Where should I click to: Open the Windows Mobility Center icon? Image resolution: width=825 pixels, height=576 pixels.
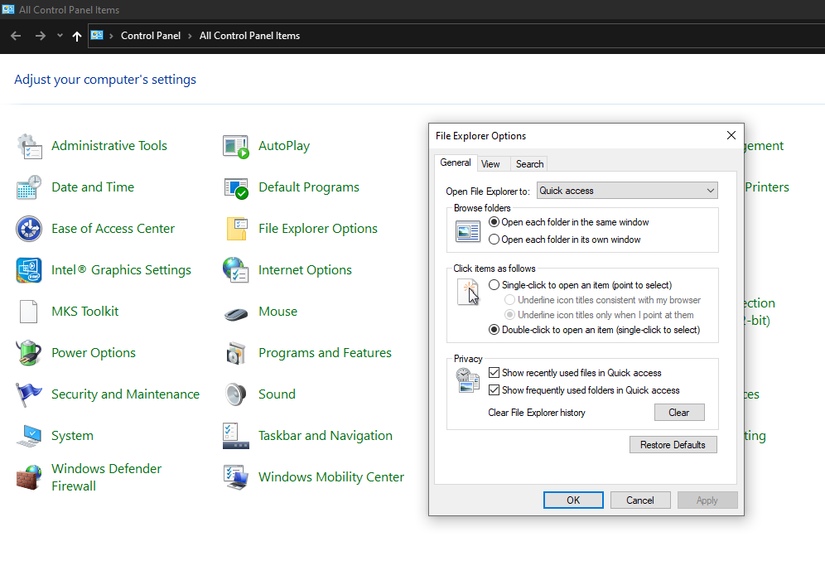(x=236, y=477)
